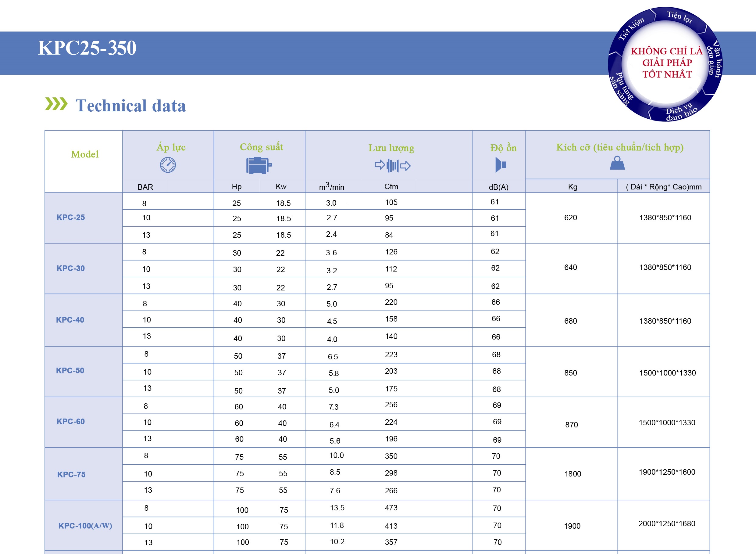Click the pressure gauge icon under Áp lực

point(168,165)
